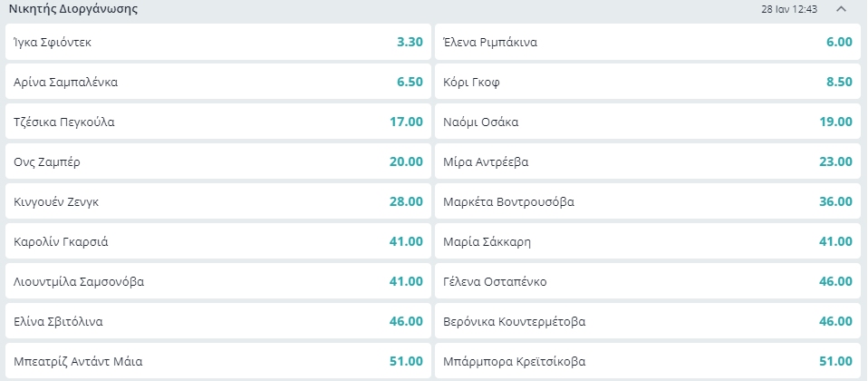Select Μπάρμπορα Κρεϊτσίκοβα at odds 51.00
The image size is (868, 381).
click(647, 360)
